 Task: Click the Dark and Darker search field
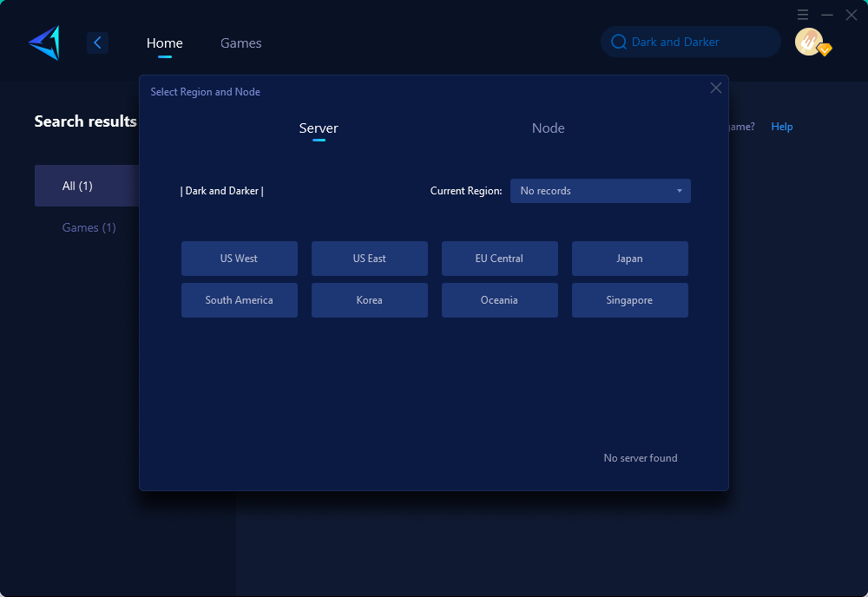pos(694,42)
